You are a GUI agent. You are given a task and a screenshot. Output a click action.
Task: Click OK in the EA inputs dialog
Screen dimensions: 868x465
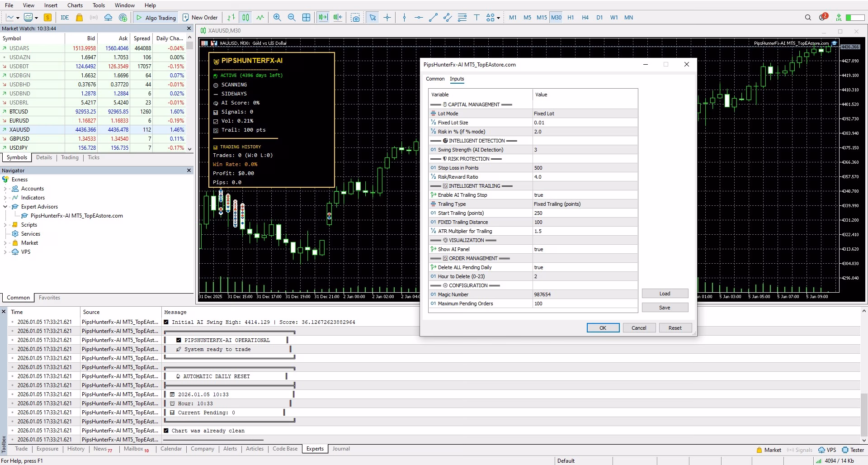[603, 328]
